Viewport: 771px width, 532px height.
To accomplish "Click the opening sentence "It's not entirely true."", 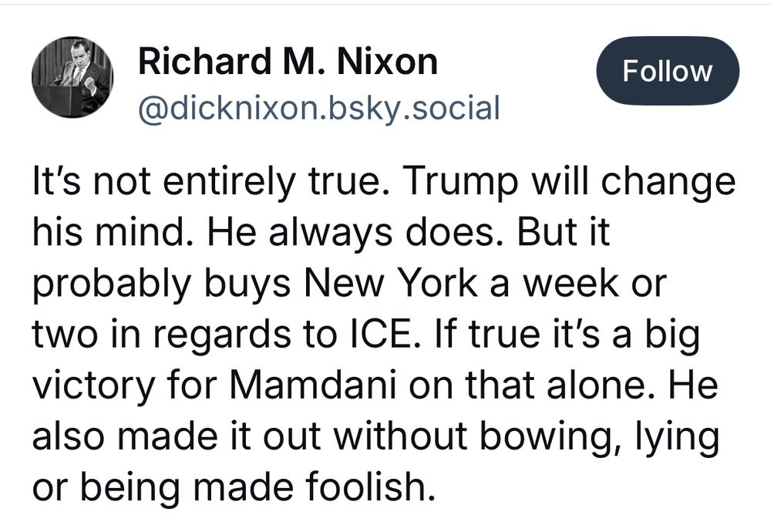I will coord(208,182).
